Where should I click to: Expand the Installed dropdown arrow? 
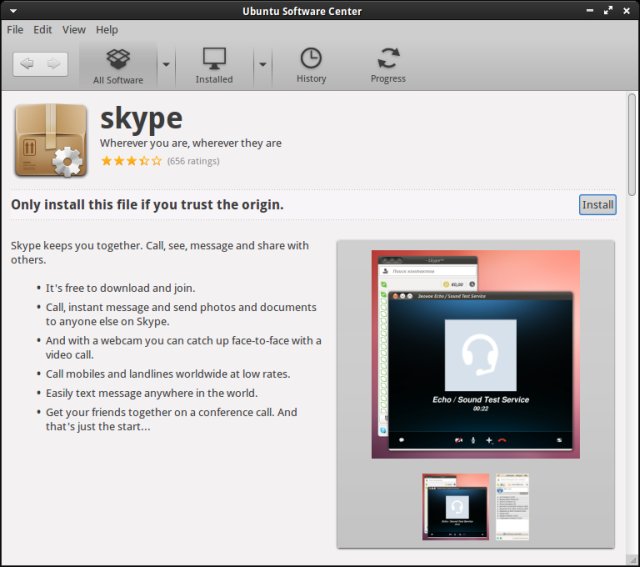[263, 64]
